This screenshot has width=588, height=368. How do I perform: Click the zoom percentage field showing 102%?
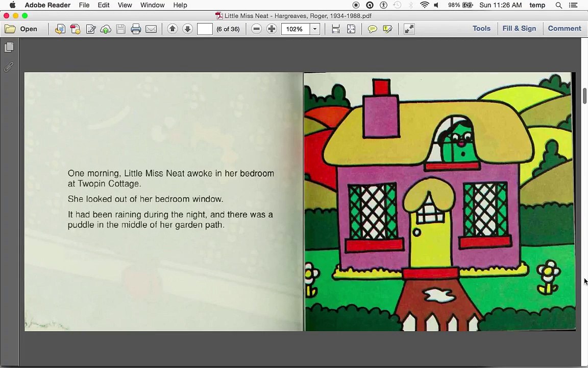[296, 29]
